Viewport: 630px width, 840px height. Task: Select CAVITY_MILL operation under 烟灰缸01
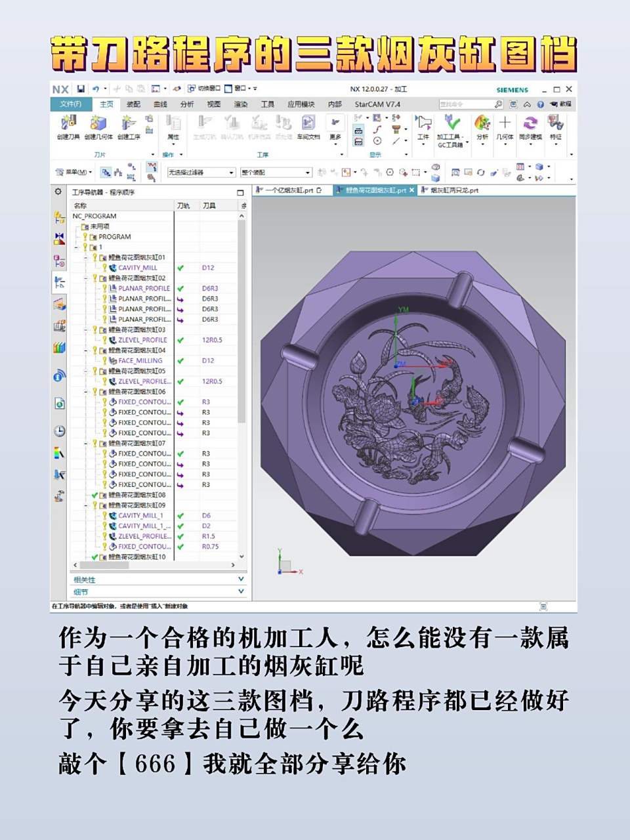click(137, 268)
